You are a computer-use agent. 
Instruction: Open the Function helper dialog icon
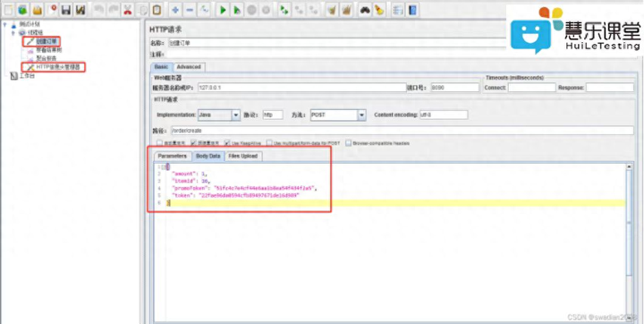pyautogui.click(x=397, y=10)
